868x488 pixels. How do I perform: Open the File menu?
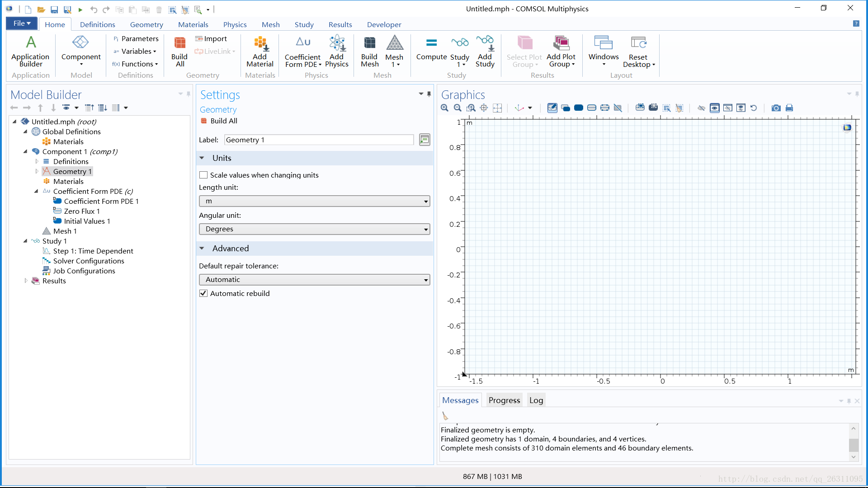[x=22, y=23]
